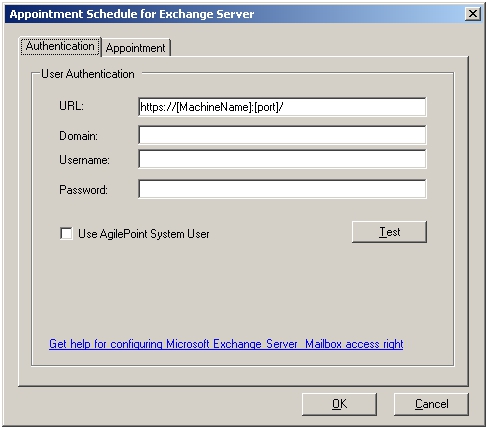Click the User Authentication group heading
The width and height of the screenshot is (488, 429).
[88, 74]
